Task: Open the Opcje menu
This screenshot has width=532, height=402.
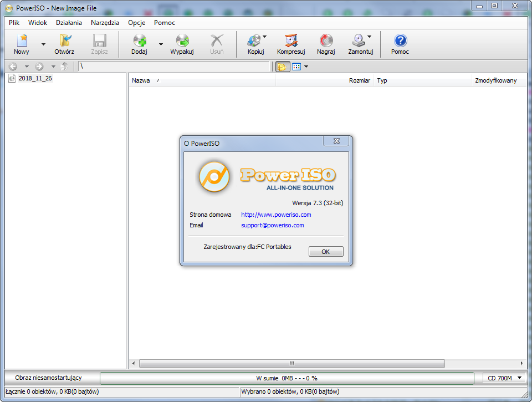Action: click(x=137, y=23)
